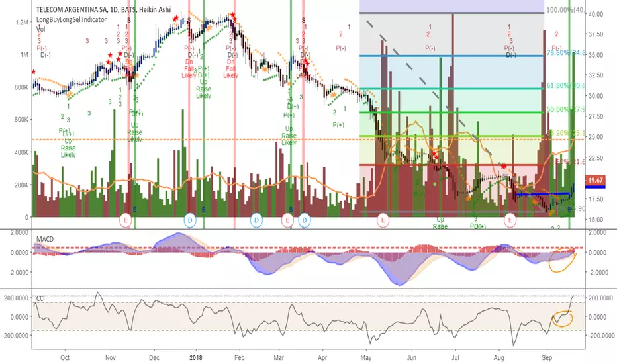Click the Apr label on time axis

click(322, 357)
